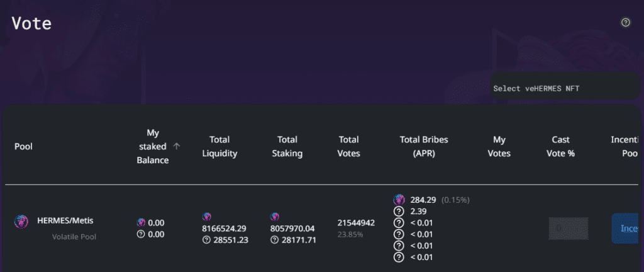This screenshot has width=644, height=272.
Task: Click HERMES token icon above Total Staking 8057970.04
Action: (x=275, y=217)
